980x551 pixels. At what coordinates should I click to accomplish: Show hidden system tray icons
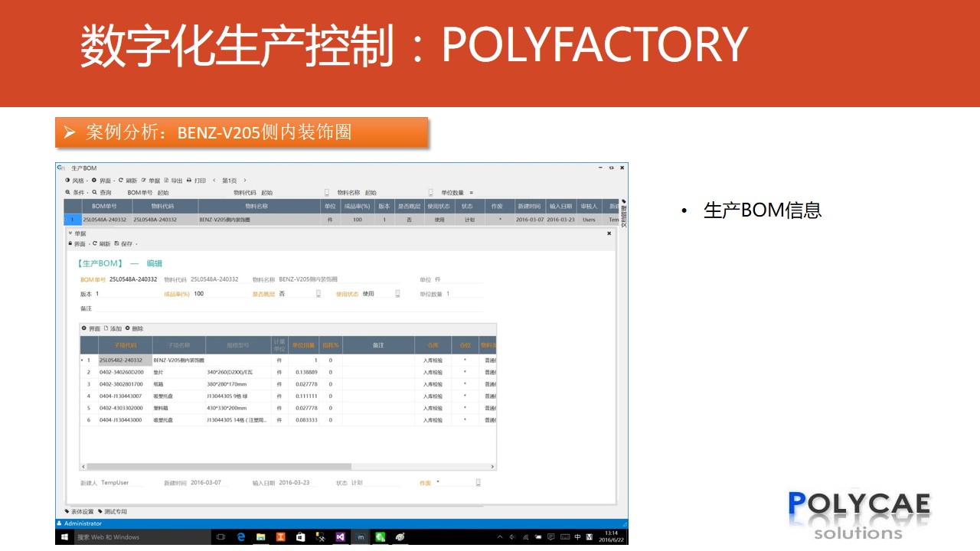[500, 537]
